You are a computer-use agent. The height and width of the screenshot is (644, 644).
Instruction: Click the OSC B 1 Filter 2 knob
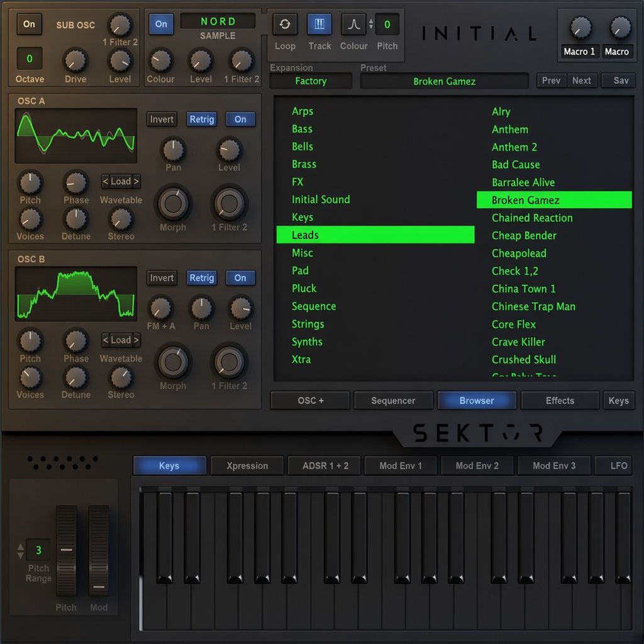tap(229, 362)
